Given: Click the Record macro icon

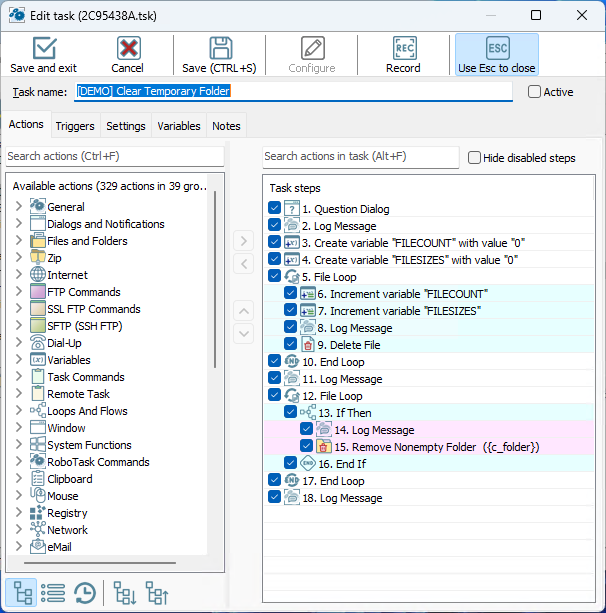Looking at the screenshot, I should 404,48.
